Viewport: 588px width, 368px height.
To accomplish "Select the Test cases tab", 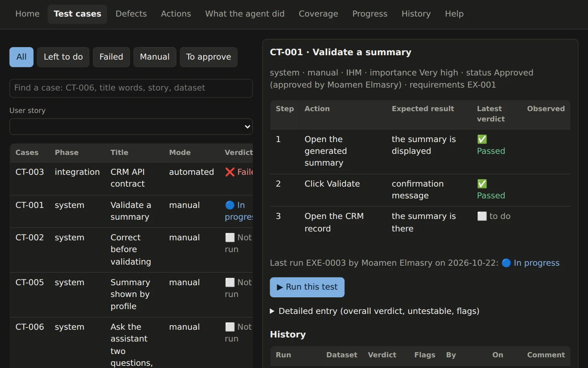I will point(77,14).
